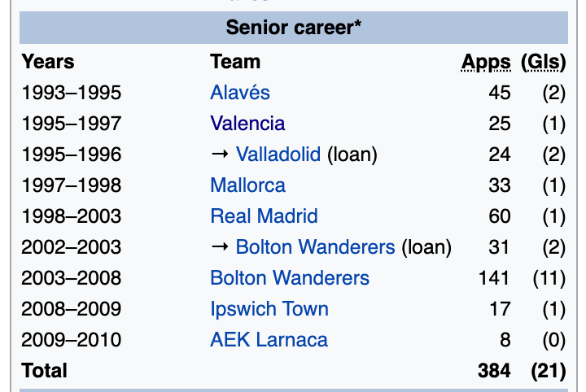Click the total appearances value 384
586x392 pixels.
point(495,371)
